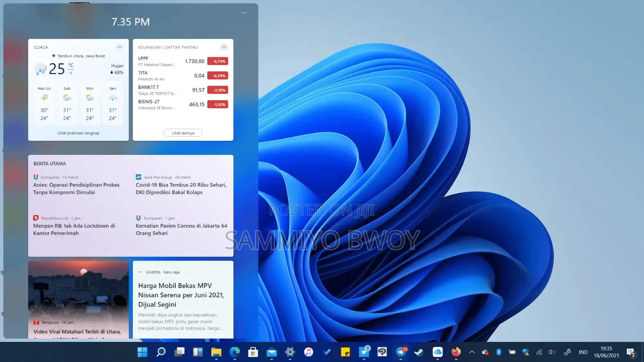The width and height of the screenshot is (644, 362).
Task: Open Telegram from taskbar
Action: point(401,352)
